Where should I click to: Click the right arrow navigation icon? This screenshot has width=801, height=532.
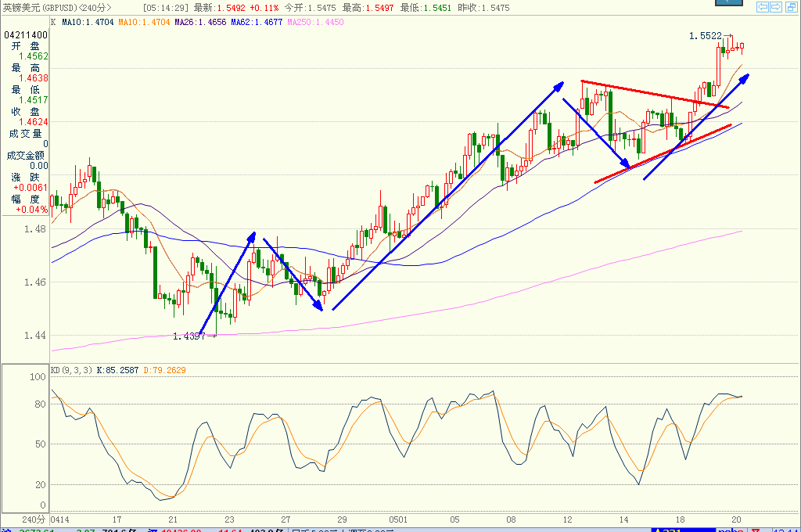(775, 6)
